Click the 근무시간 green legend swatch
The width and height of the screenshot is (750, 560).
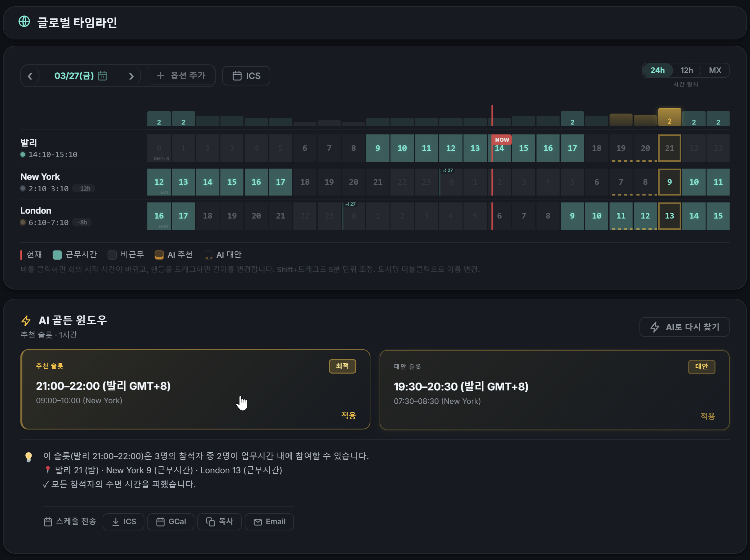tap(57, 254)
